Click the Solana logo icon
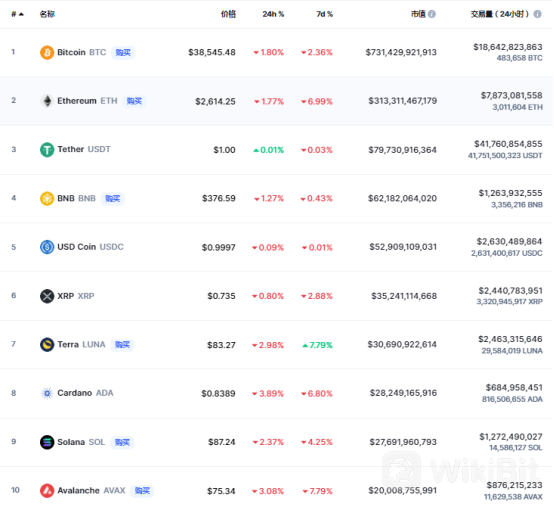 [x=47, y=442]
